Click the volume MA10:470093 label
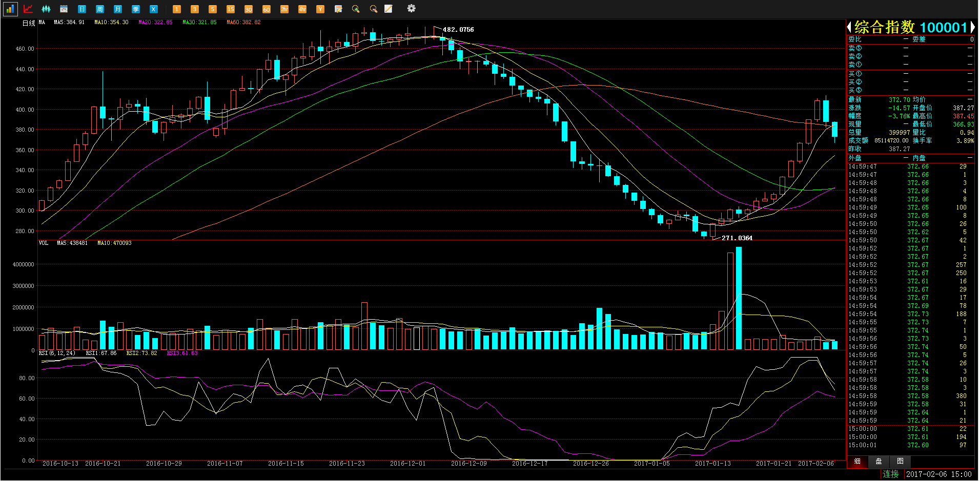The image size is (980, 481). (114, 243)
